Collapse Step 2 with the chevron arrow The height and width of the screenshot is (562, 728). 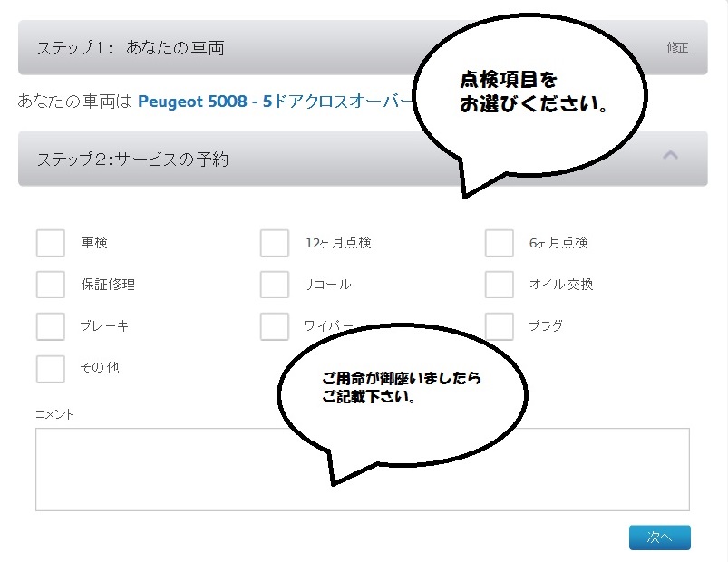click(672, 156)
